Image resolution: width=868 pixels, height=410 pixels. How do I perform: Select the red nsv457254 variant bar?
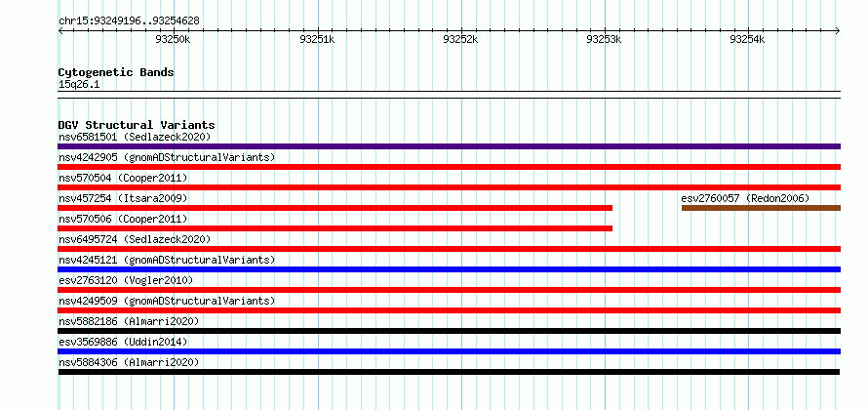335,208
